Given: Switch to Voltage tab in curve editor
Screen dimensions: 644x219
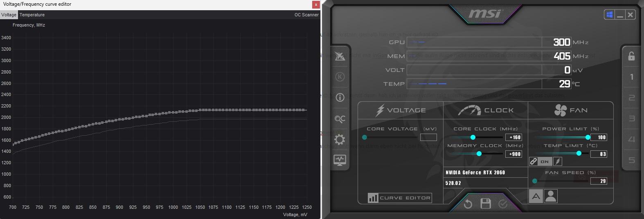Looking at the screenshot, I should (x=9, y=15).
